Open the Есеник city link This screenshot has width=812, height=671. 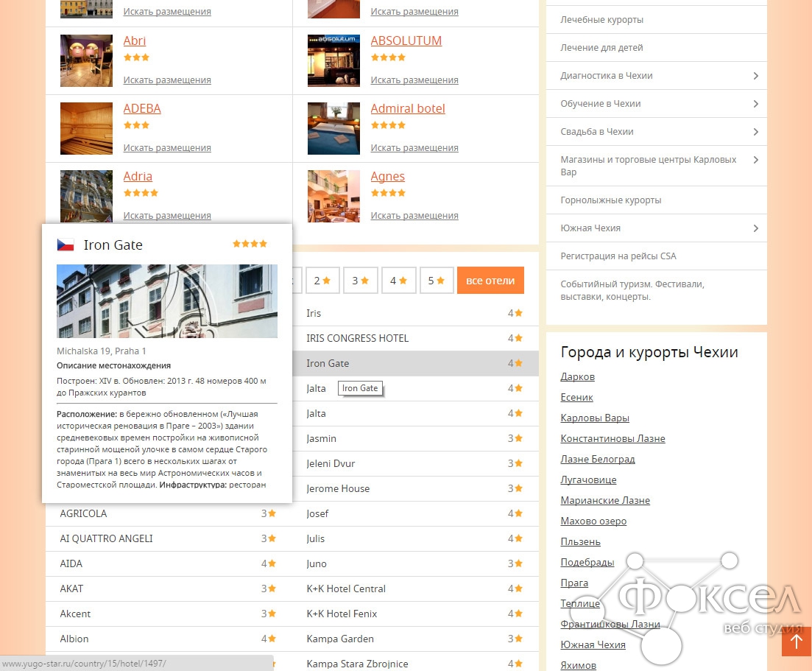576,398
